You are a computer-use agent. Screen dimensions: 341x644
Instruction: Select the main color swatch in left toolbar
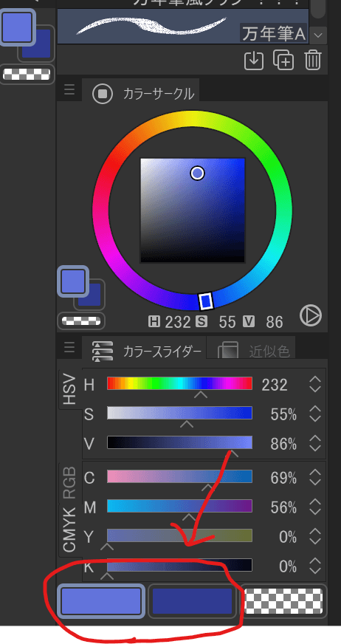17,27
